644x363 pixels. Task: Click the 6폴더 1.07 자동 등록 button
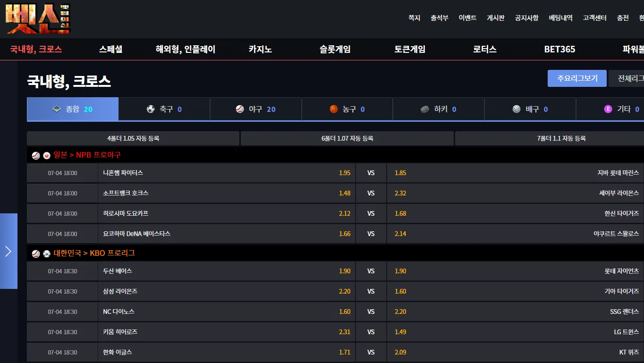(347, 138)
